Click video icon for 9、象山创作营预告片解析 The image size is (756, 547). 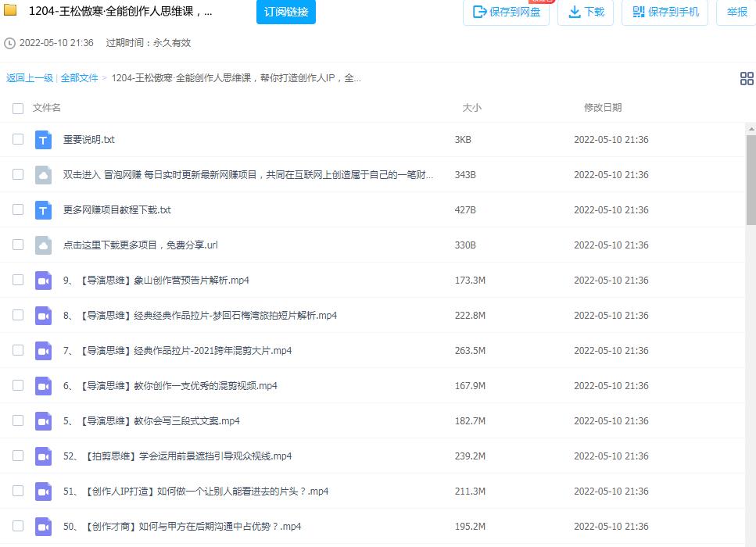44,281
